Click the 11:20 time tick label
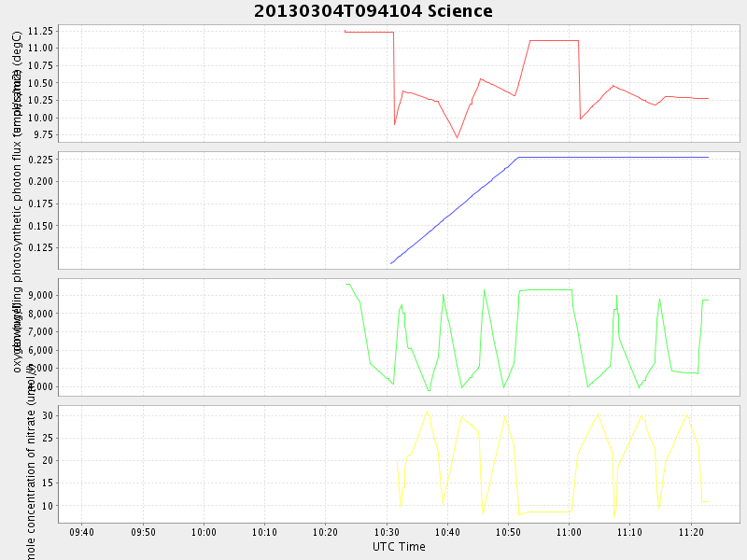The image size is (747, 560). click(x=691, y=532)
